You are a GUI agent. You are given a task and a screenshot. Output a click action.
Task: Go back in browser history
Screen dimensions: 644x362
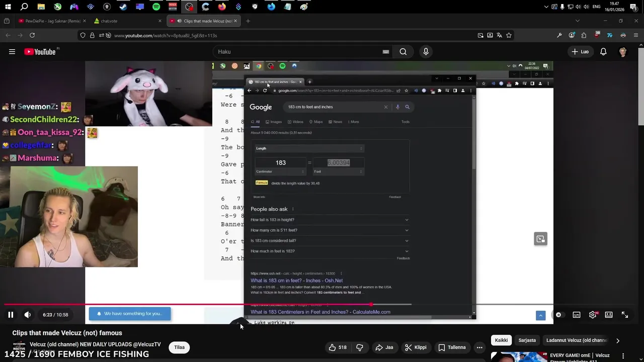pyautogui.click(x=8, y=35)
